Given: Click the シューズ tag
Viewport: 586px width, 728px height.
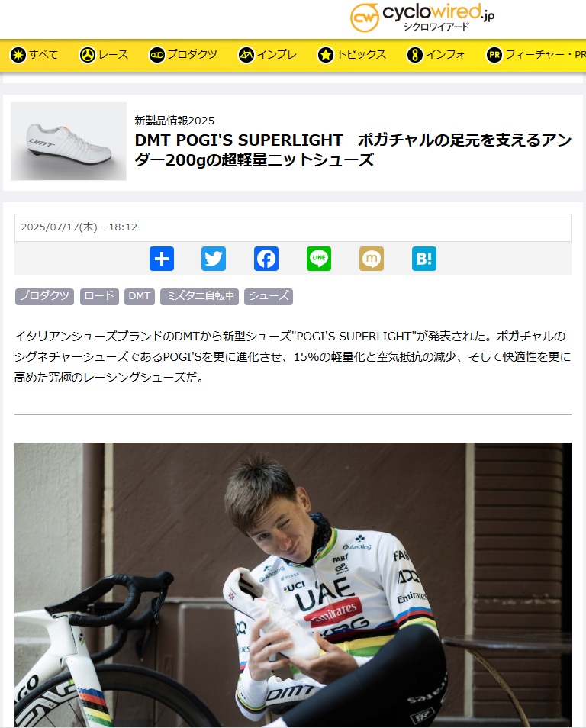Looking at the screenshot, I should pos(269,296).
